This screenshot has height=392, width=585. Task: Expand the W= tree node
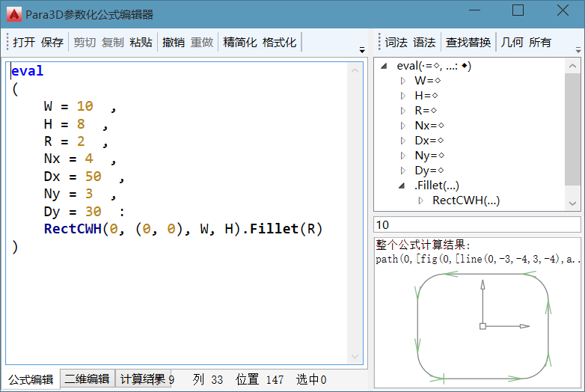pyautogui.click(x=403, y=81)
